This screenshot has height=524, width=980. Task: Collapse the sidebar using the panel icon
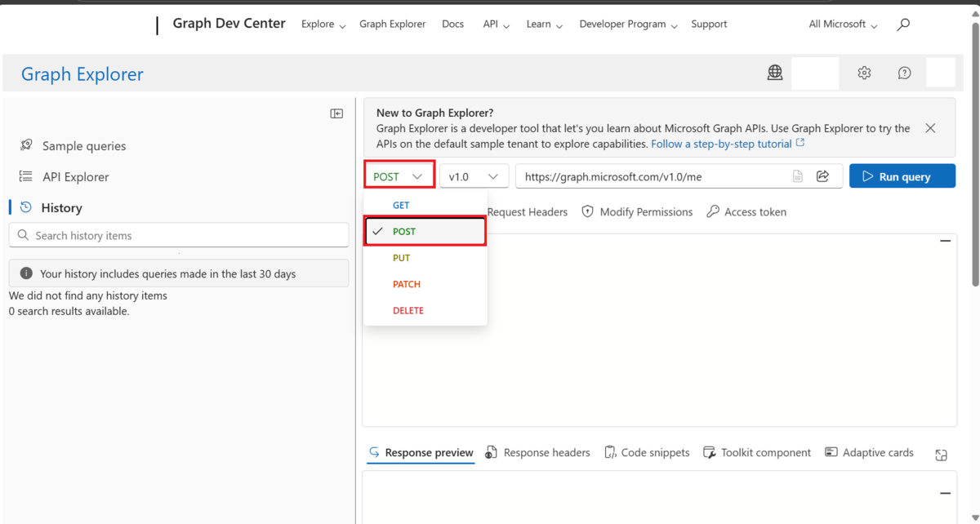click(x=336, y=113)
